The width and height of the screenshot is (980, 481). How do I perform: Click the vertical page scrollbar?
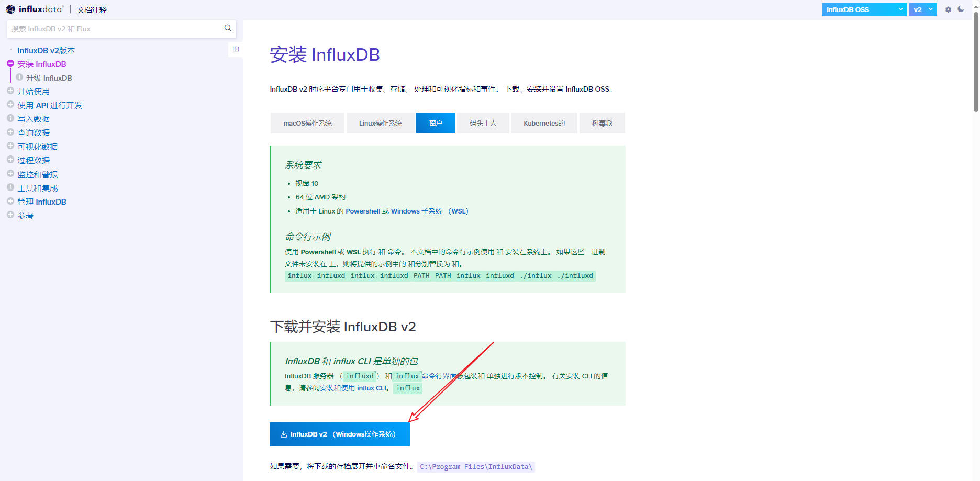coord(976,63)
